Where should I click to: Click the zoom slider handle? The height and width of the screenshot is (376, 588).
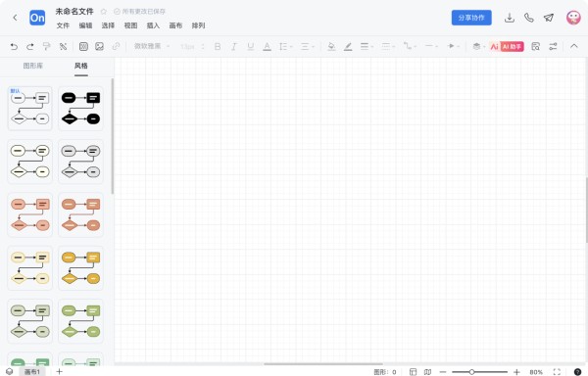pyautogui.click(x=471, y=372)
